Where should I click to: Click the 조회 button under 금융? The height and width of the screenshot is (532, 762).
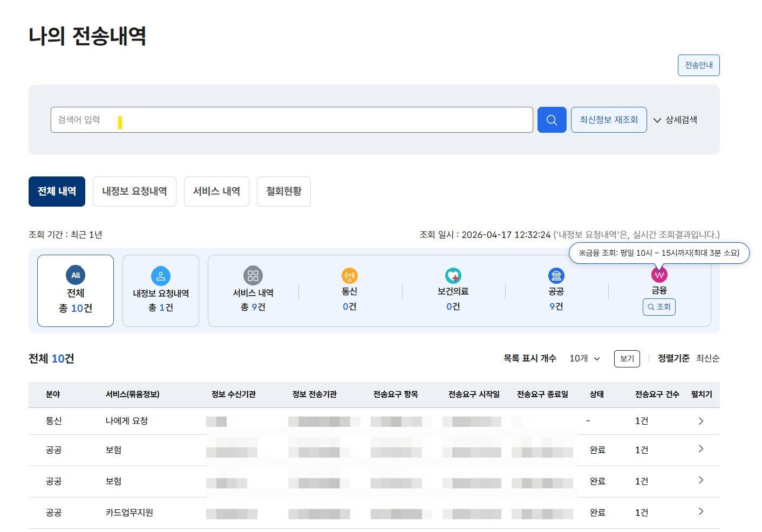(x=659, y=306)
